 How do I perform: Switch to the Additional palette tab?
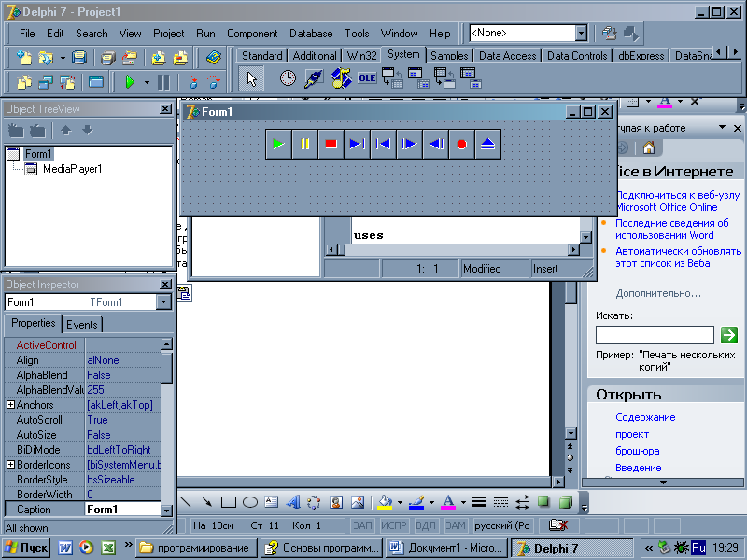(x=315, y=56)
